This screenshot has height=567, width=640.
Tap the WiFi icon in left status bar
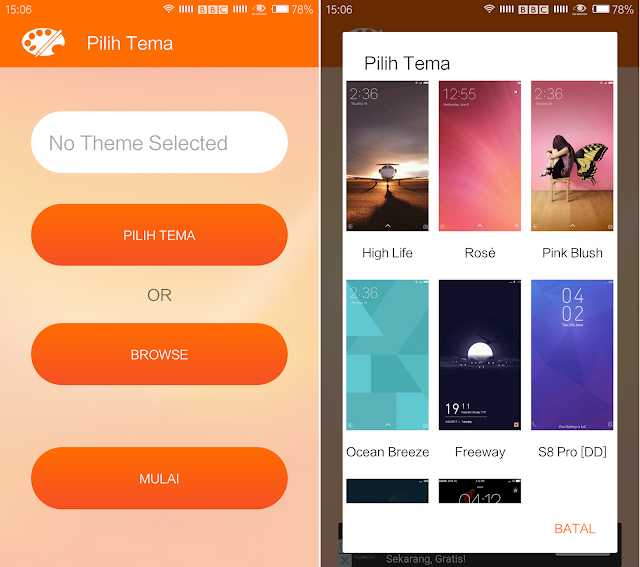tap(169, 9)
